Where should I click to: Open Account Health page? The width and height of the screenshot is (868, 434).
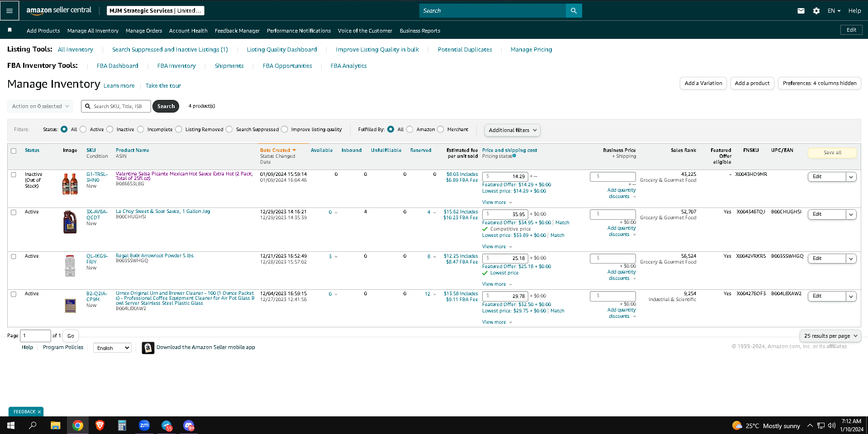pyautogui.click(x=188, y=31)
